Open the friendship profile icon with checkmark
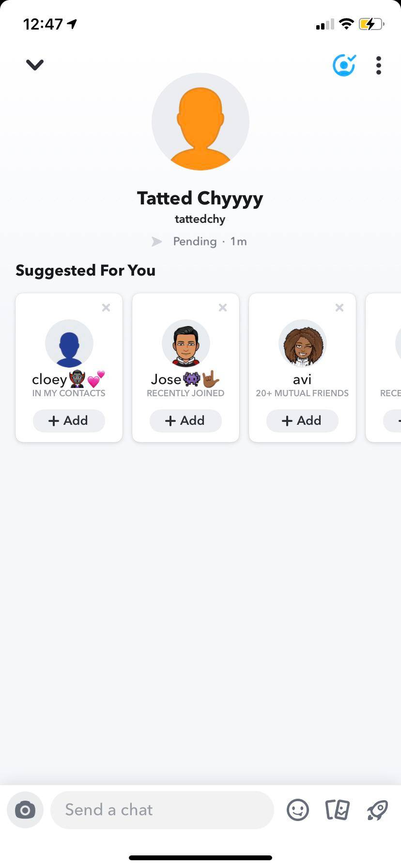The width and height of the screenshot is (401, 868). point(344,65)
